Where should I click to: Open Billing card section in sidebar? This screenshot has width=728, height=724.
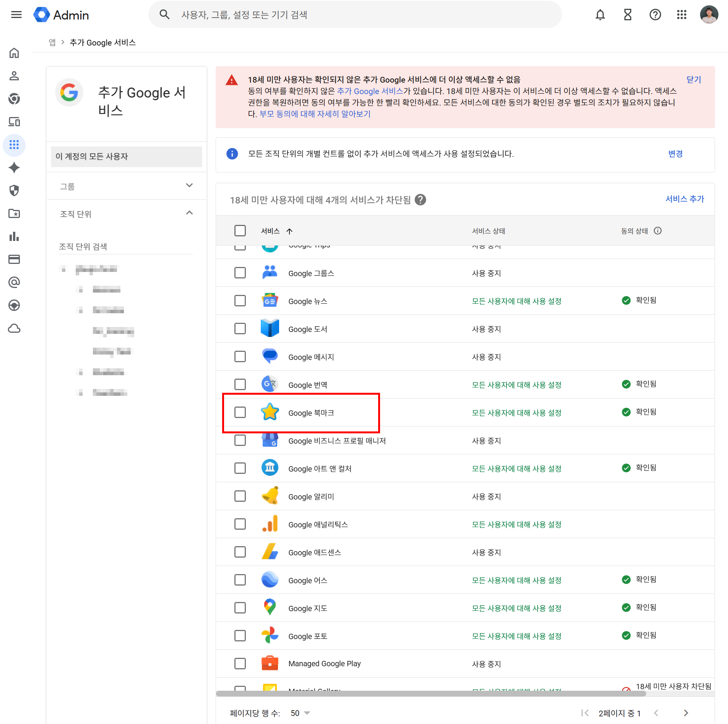click(x=14, y=259)
